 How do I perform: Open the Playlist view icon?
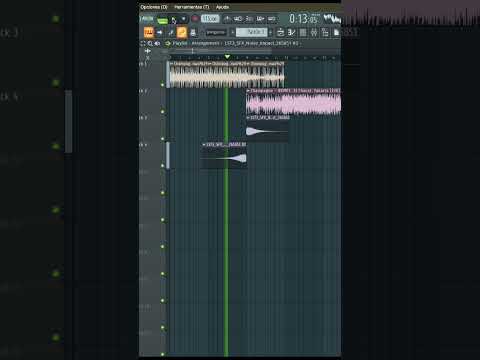(280, 32)
